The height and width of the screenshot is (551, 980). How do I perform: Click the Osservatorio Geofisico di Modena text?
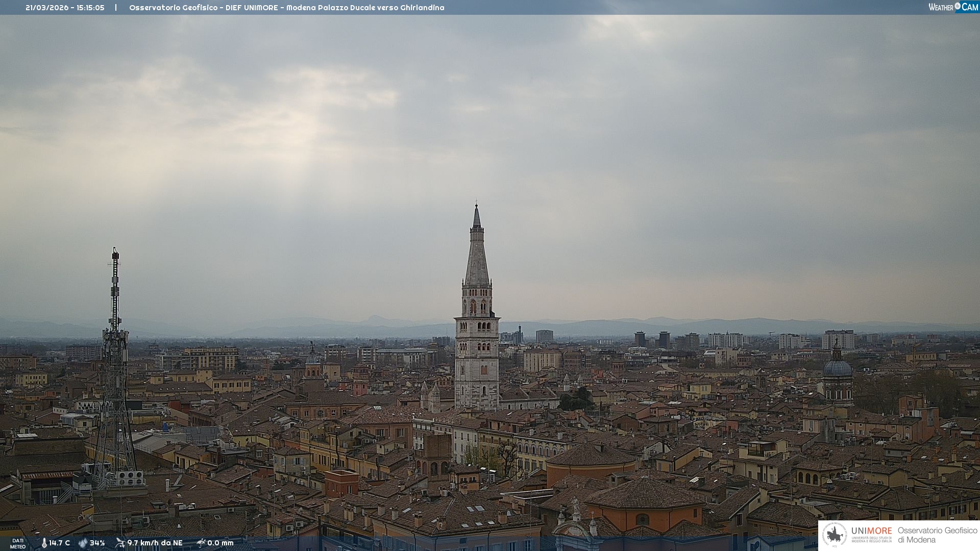pyautogui.click(x=937, y=535)
